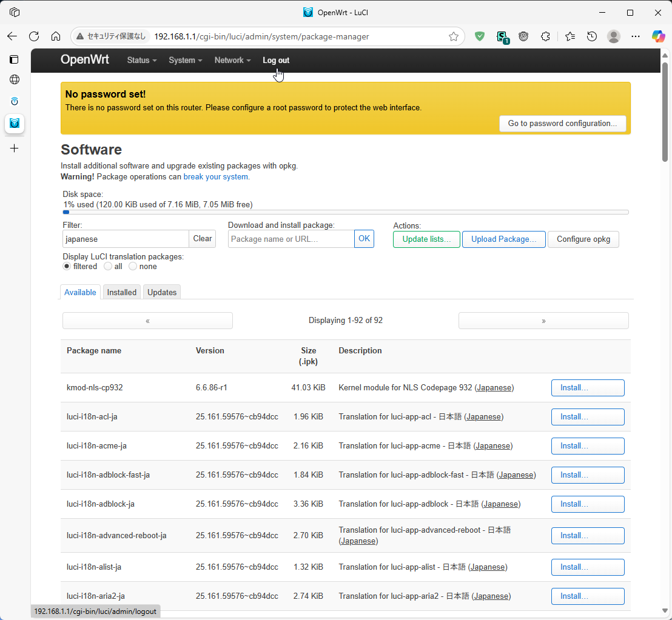Expand the System dropdown menu

pos(185,61)
